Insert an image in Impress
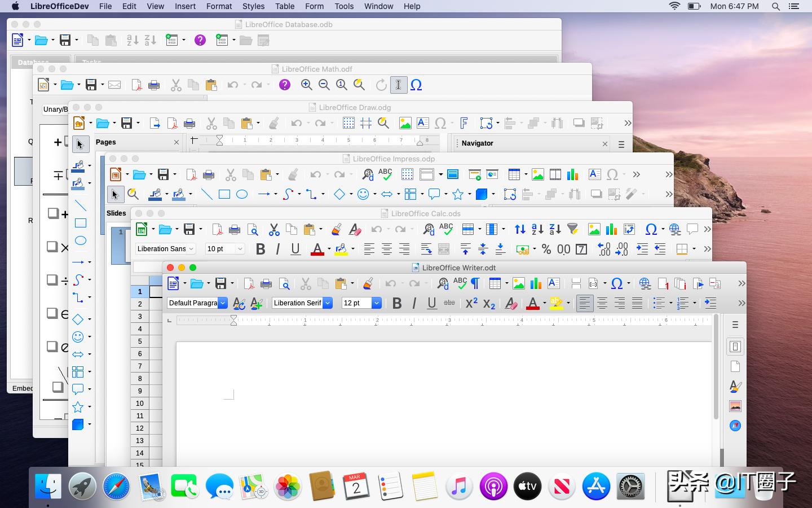The width and height of the screenshot is (812, 508). point(538,174)
